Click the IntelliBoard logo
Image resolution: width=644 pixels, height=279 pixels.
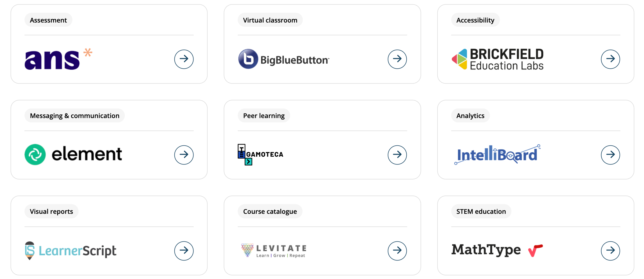pyautogui.click(x=496, y=154)
